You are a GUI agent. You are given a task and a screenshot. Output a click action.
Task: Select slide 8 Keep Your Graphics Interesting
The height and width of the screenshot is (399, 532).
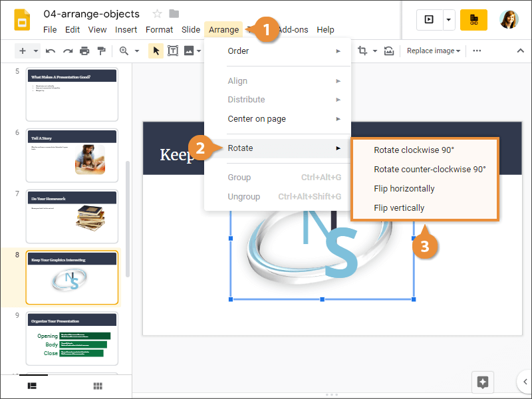click(72, 277)
